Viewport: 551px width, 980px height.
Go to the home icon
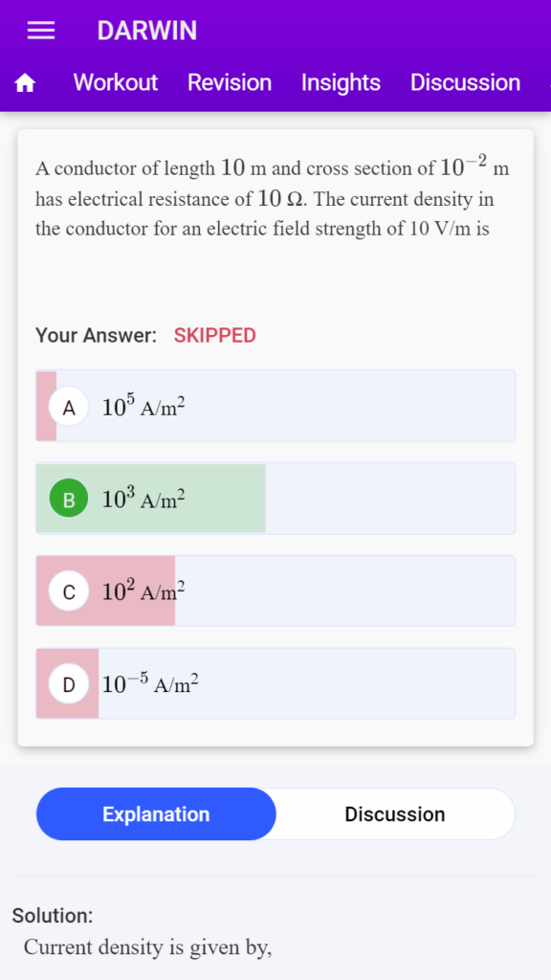(x=25, y=82)
